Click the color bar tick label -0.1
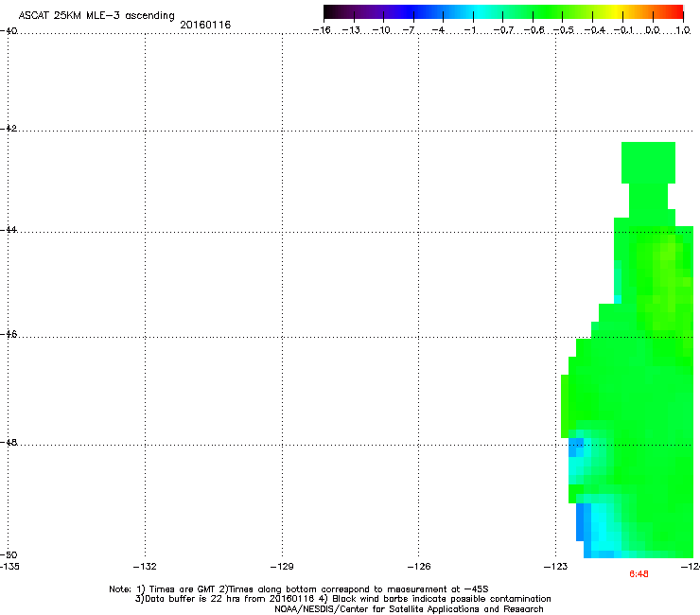700x615 pixels. coord(623,30)
